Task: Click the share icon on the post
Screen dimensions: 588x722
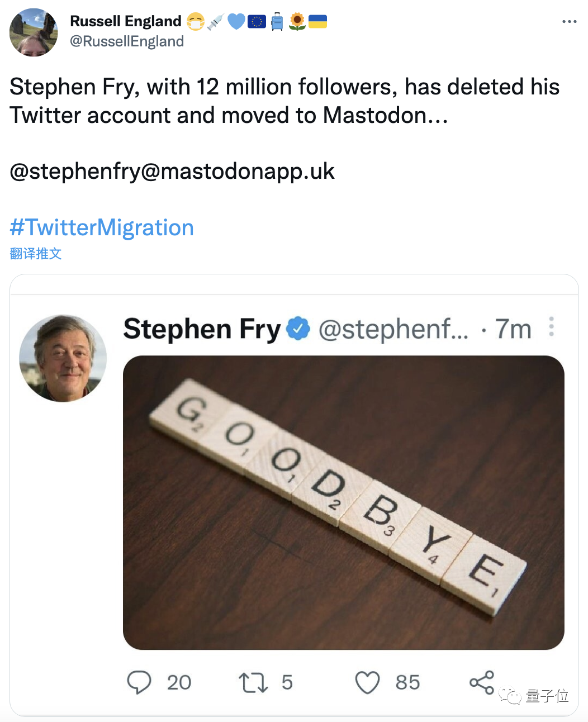Action: coord(482,682)
